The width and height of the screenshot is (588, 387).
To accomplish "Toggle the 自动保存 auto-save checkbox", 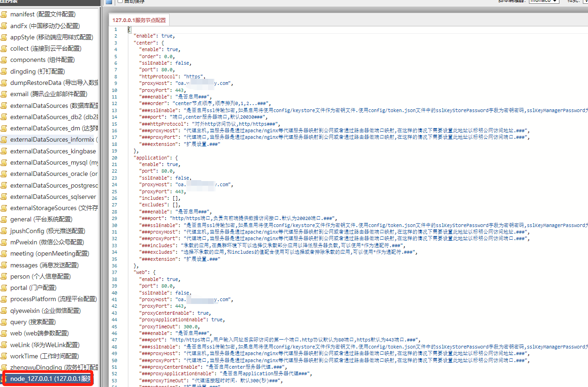I will pos(120,1).
